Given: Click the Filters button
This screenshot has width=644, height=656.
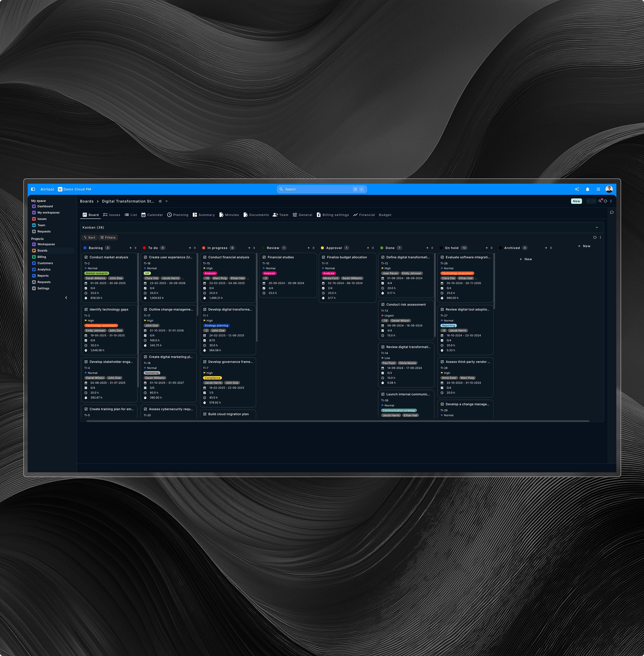Looking at the screenshot, I should click(x=108, y=238).
